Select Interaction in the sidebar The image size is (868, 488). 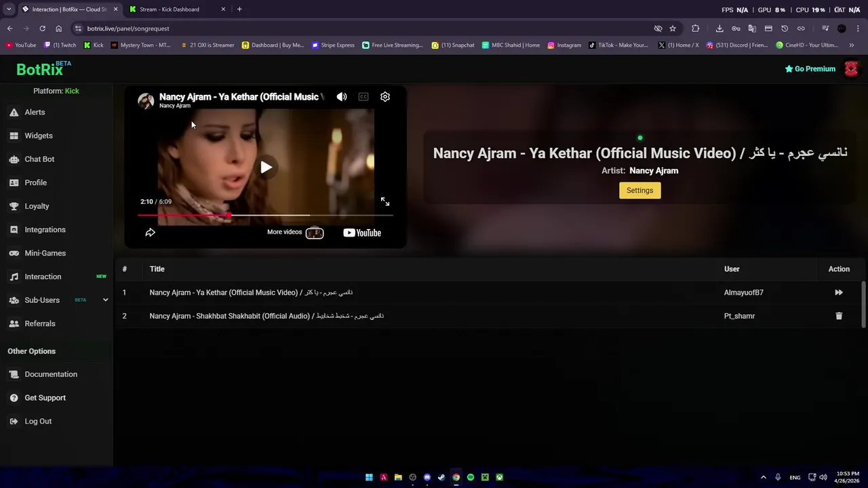click(x=43, y=277)
